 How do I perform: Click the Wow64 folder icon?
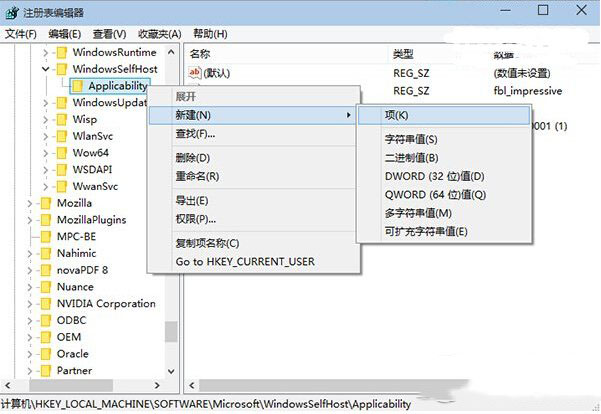click(x=61, y=153)
